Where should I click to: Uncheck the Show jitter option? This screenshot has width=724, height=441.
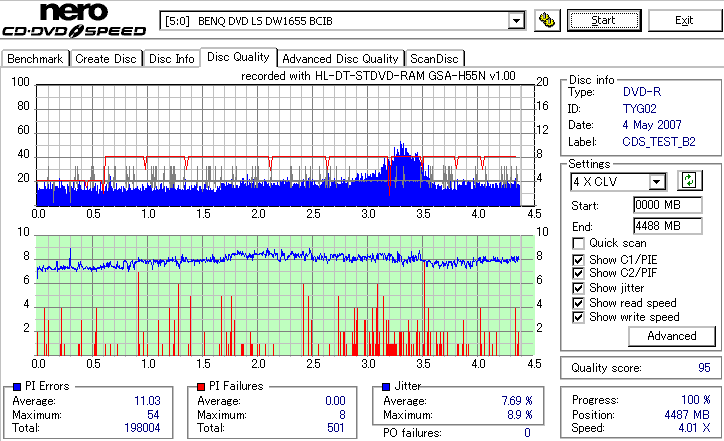click(x=578, y=288)
